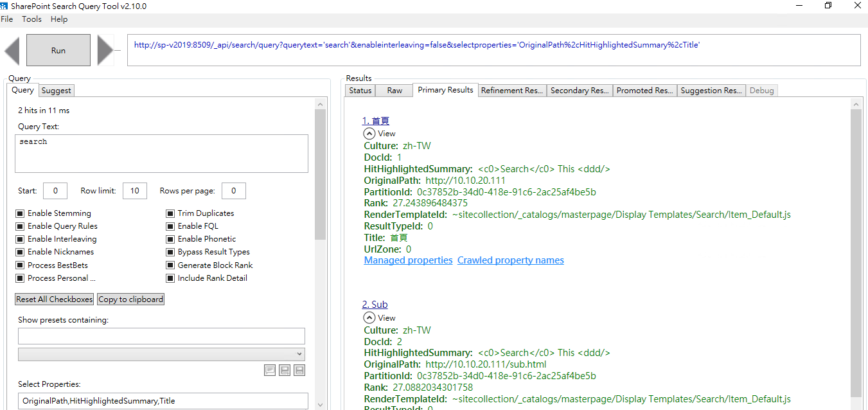Switch to the Raw results tab
The width and height of the screenshot is (868, 410).
[x=393, y=90]
